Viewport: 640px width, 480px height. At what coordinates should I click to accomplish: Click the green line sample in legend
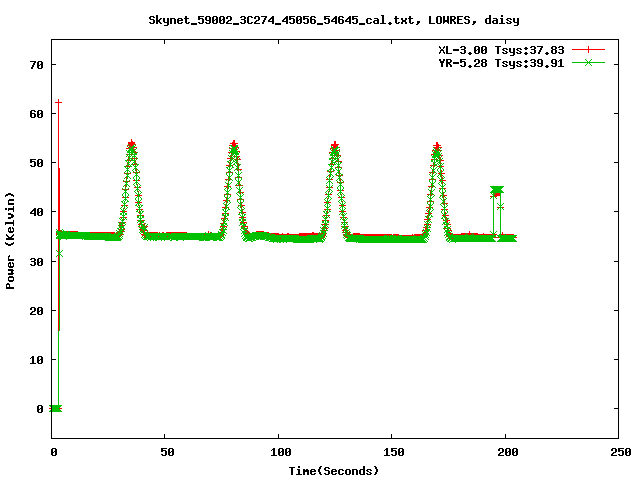588,63
